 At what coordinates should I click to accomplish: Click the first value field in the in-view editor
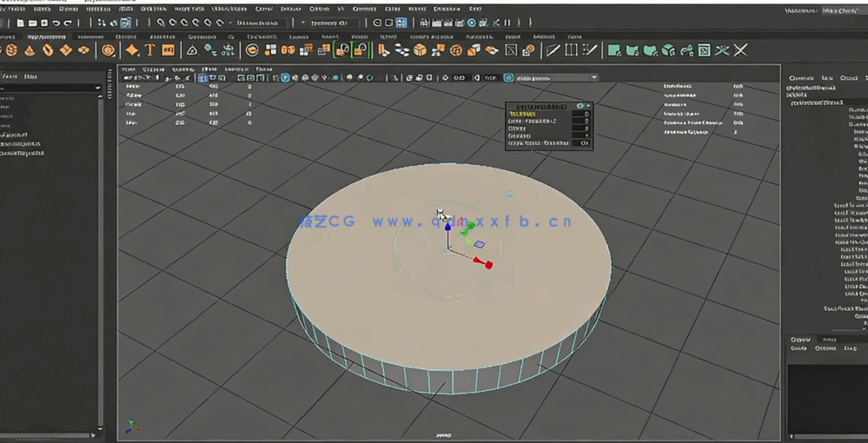click(x=580, y=114)
